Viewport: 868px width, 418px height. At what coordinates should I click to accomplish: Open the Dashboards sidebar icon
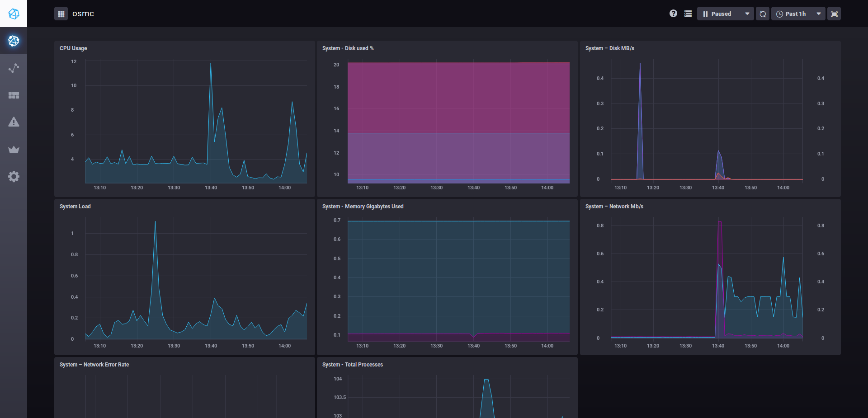pos(14,95)
